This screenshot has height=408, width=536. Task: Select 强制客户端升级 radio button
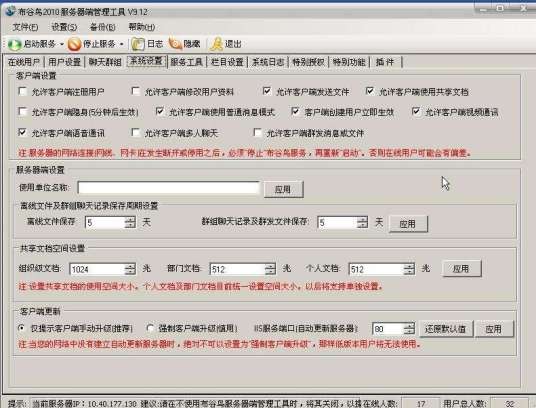point(150,328)
